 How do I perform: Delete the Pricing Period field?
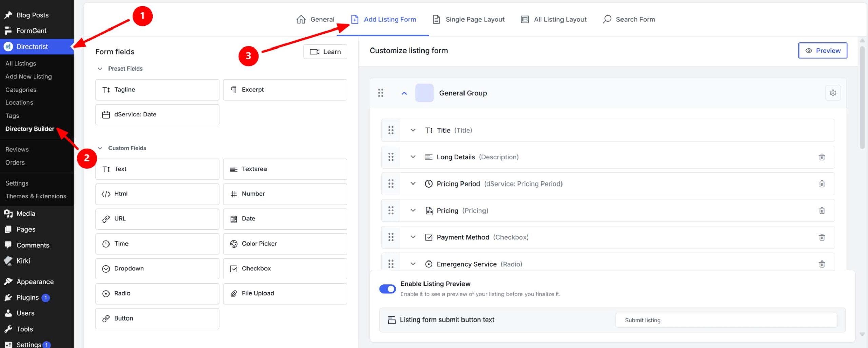tap(822, 184)
